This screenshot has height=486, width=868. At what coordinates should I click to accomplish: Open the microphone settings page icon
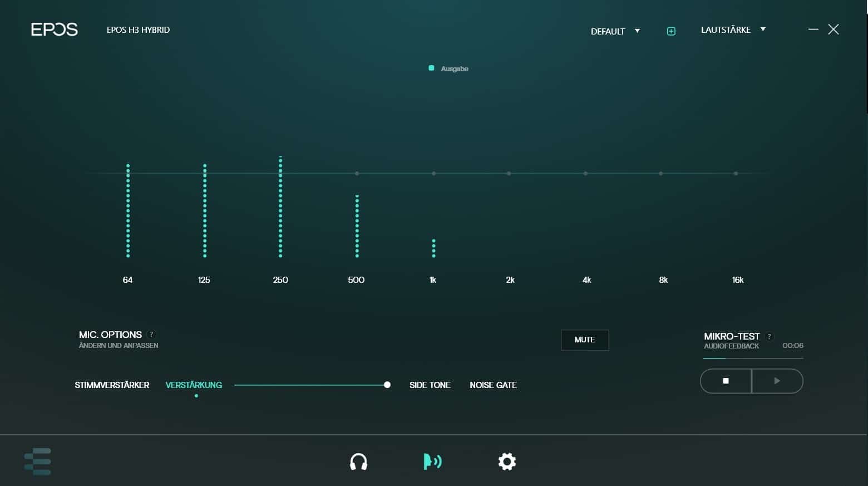[x=432, y=462]
